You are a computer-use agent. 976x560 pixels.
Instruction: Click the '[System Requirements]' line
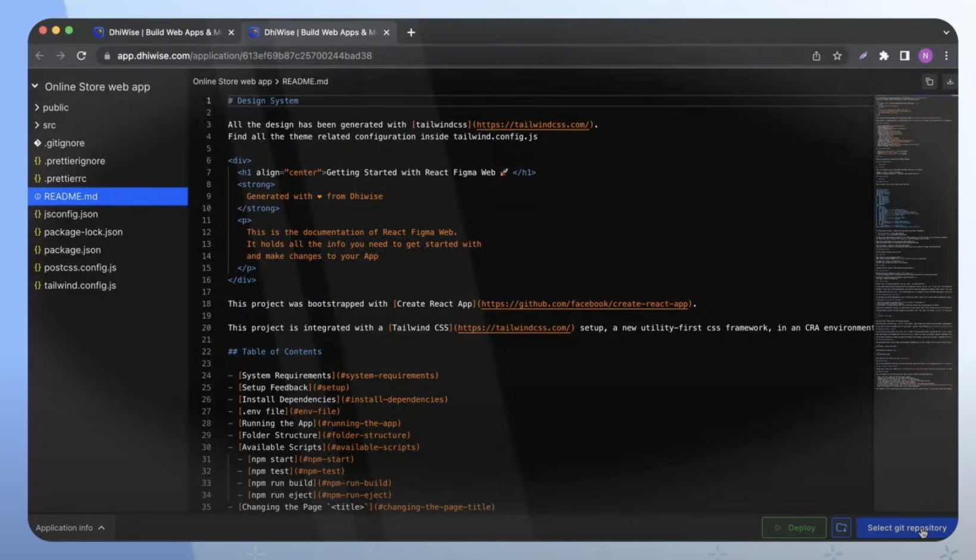point(333,375)
